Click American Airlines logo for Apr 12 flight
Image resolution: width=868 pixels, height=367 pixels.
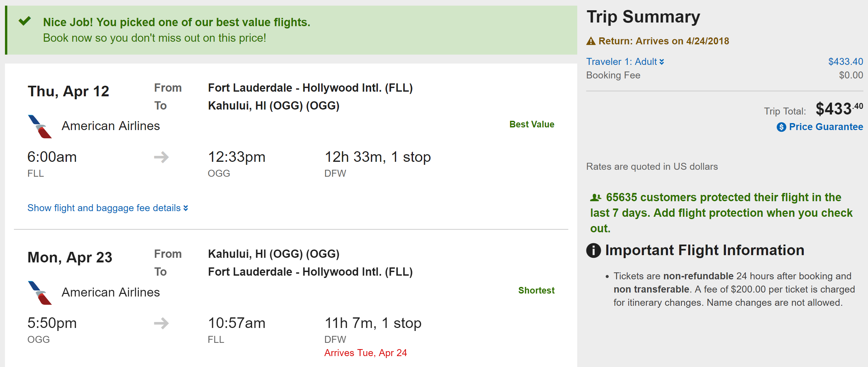click(x=40, y=126)
